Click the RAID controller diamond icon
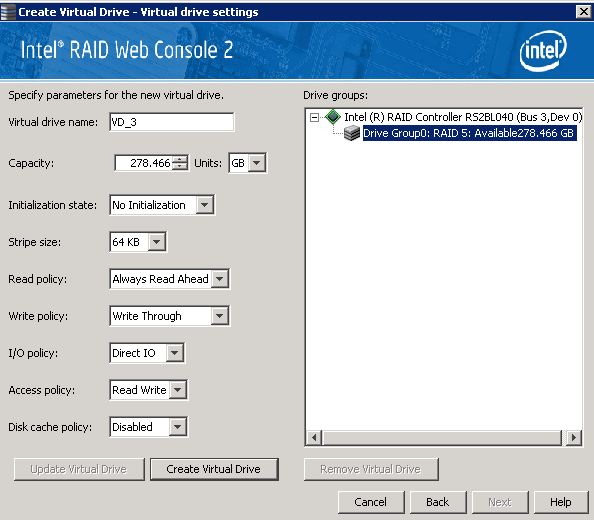Viewport: 594px width, 520px height. pyautogui.click(x=333, y=117)
